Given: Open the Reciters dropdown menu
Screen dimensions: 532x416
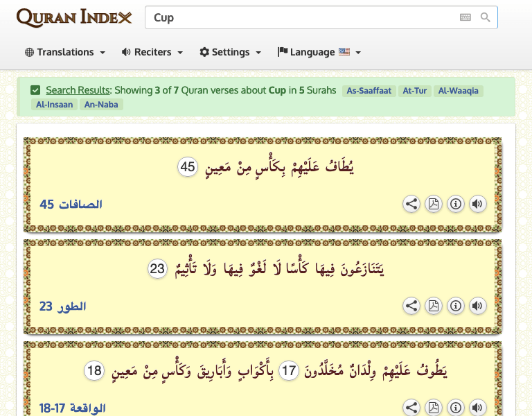Looking at the screenshot, I should pos(152,52).
